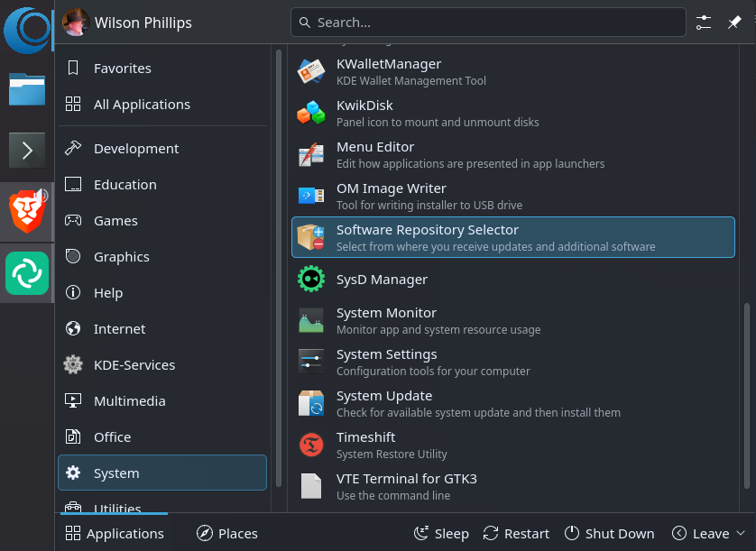Launch KwikDisk from the app list
This screenshot has height=551, width=756.
(x=311, y=114)
